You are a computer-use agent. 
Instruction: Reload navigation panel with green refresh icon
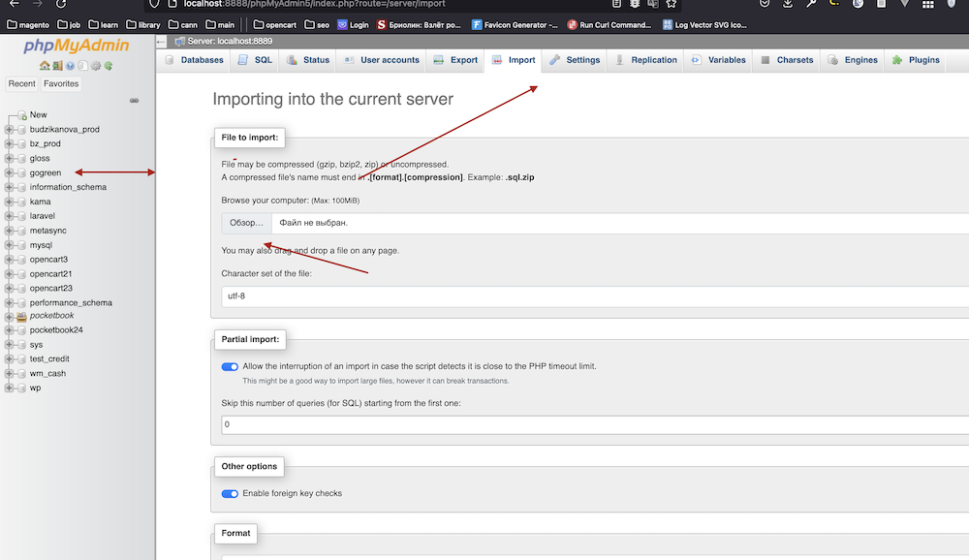coord(109,66)
